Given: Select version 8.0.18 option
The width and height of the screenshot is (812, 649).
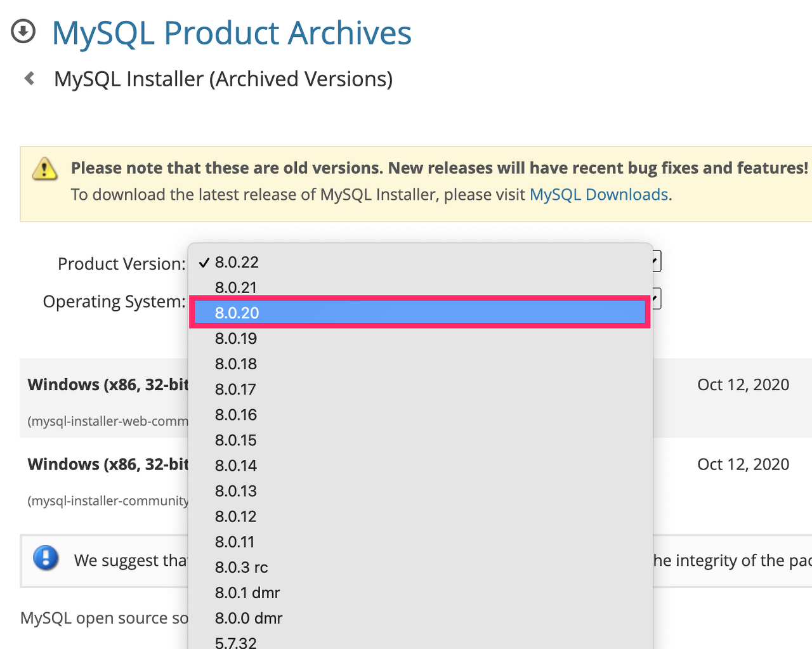Looking at the screenshot, I should point(236,364).
